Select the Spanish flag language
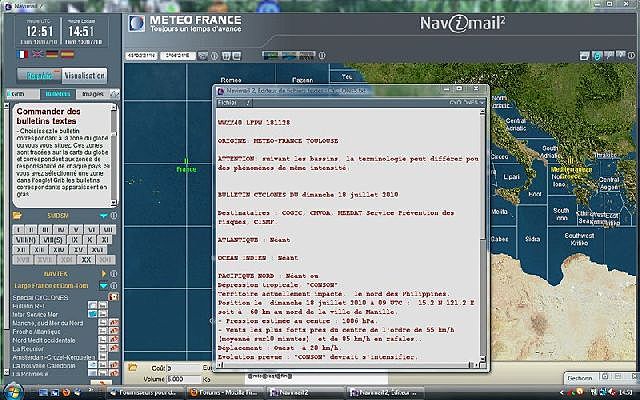Screen dimensions: 640x400 [67, 54]
